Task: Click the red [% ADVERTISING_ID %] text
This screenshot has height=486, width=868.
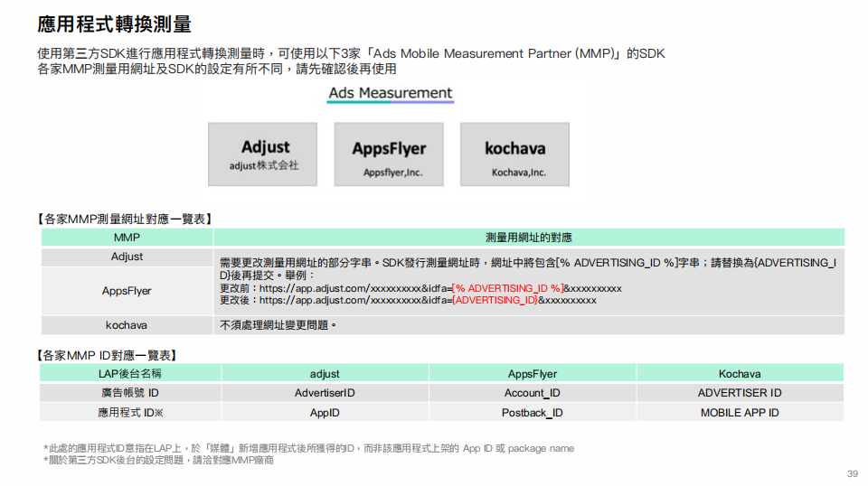Action: coord(507,288)
